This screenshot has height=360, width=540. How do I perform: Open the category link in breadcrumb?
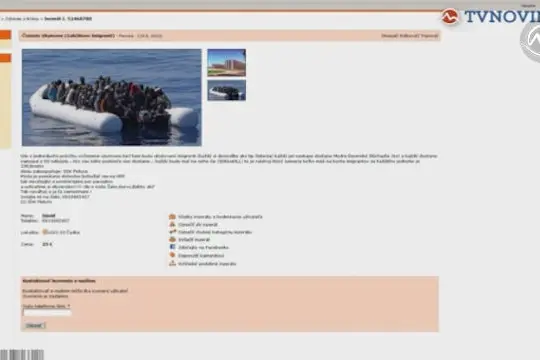click(x=22, y=19)
